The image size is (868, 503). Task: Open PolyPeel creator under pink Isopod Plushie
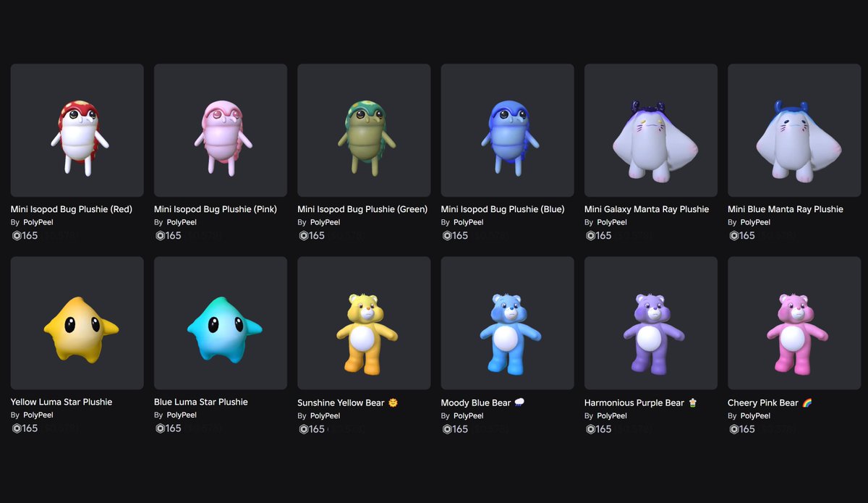point(182,222)
